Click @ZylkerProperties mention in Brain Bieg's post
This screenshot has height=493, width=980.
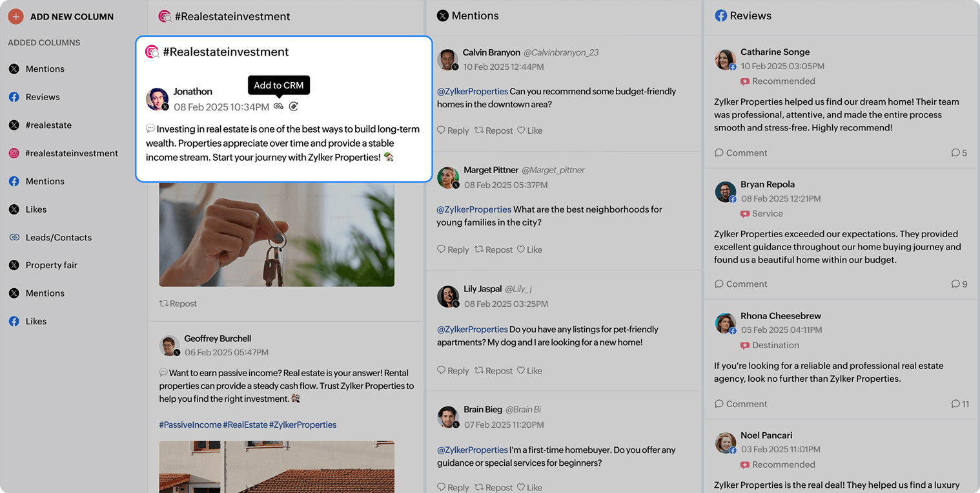(472, 450)
